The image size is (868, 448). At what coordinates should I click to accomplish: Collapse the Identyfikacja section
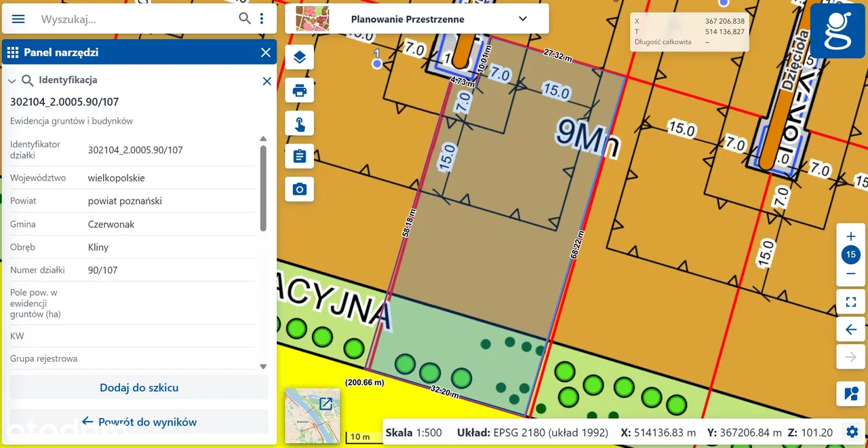tap(12, 81)
